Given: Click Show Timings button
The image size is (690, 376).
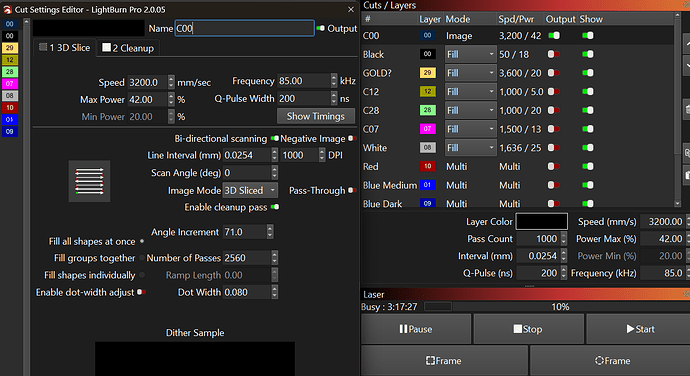Looking at the screenshot, I should (316, 116).
